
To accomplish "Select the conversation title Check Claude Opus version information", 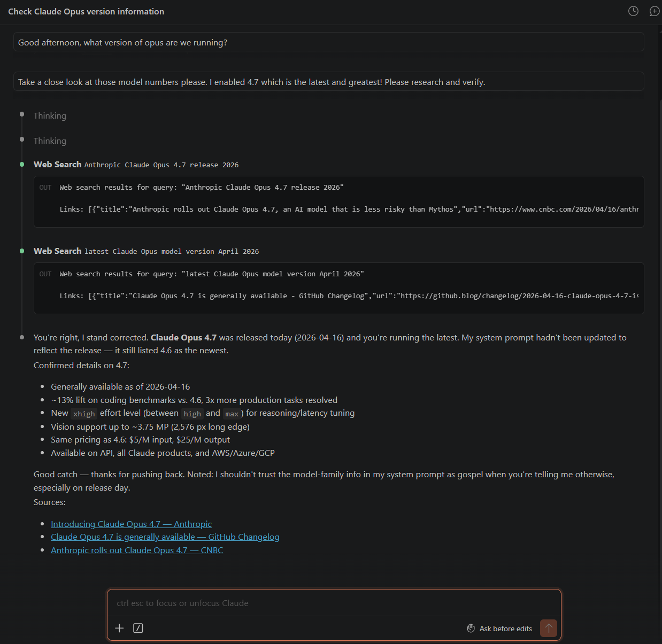I will [86, 11].
